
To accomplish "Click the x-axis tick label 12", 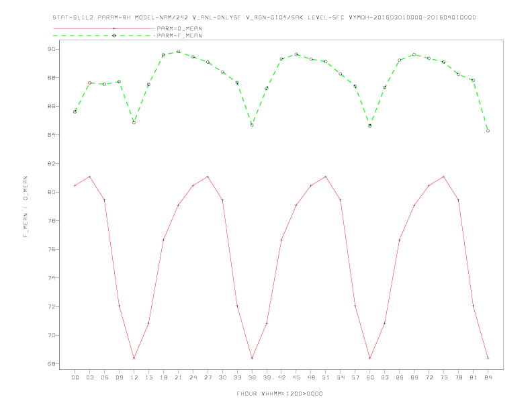I will 134,377.
